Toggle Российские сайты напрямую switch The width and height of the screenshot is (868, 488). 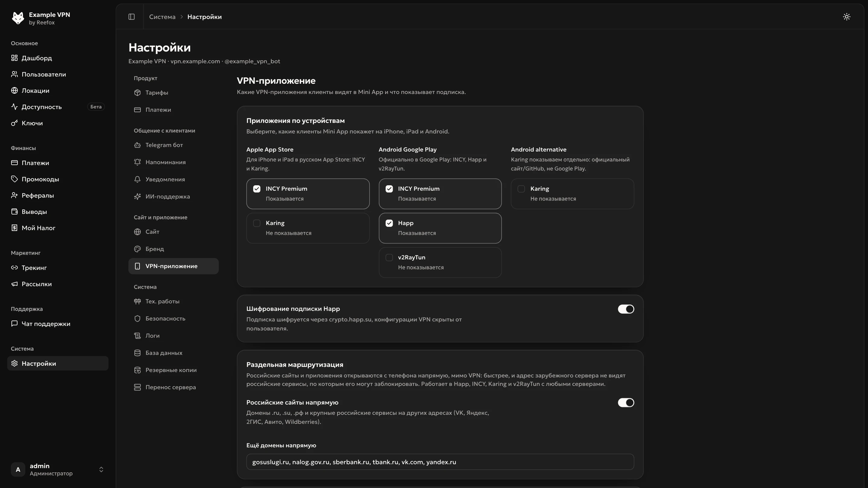pos(626,403)
